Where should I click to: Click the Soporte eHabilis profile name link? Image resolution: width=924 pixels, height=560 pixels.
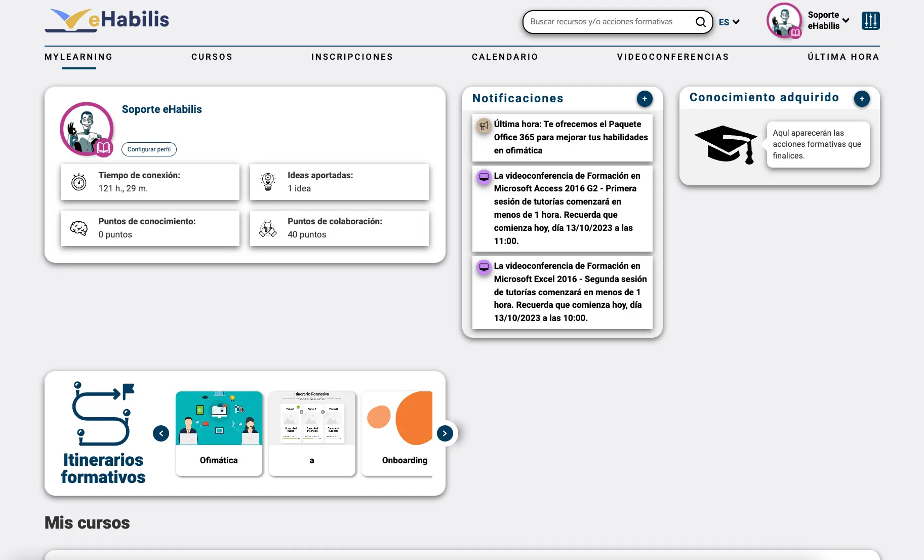pyautogui.click(x=162, y=109)
